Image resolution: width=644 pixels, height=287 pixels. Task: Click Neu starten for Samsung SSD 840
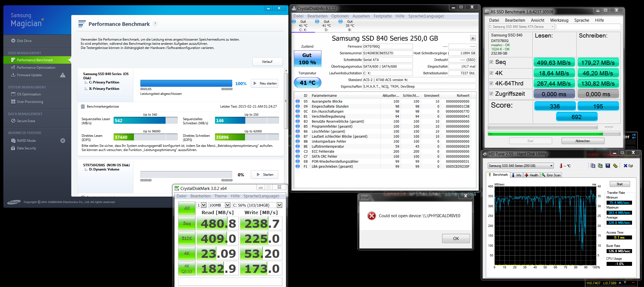[x=265, y=83]
